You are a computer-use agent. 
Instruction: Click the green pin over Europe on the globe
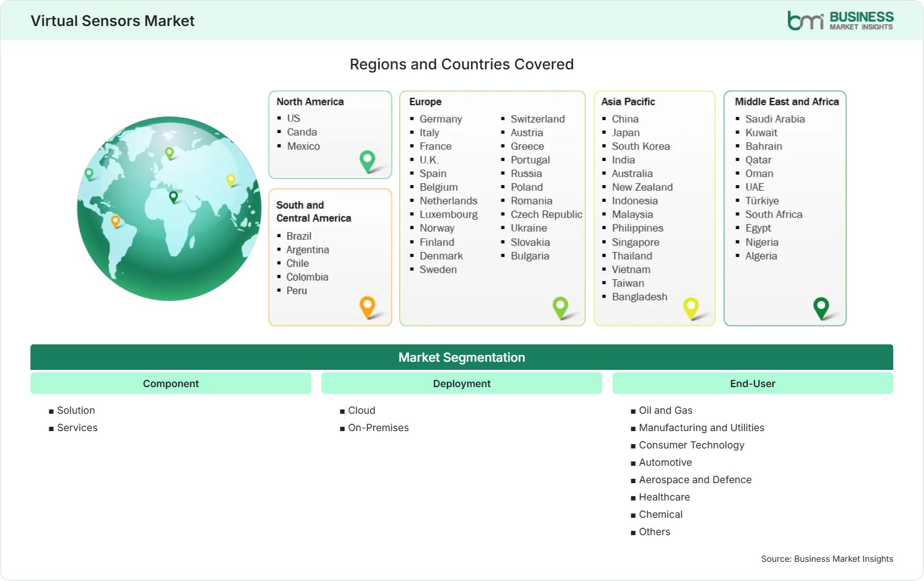(x=169, y=153)
